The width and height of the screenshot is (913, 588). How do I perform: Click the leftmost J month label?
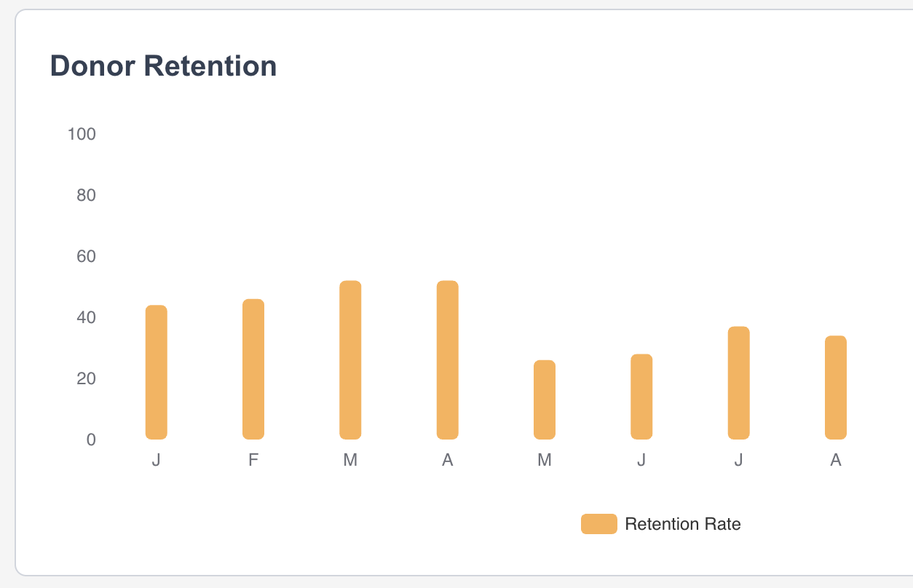pyautogui.click(x=157, y=460)
